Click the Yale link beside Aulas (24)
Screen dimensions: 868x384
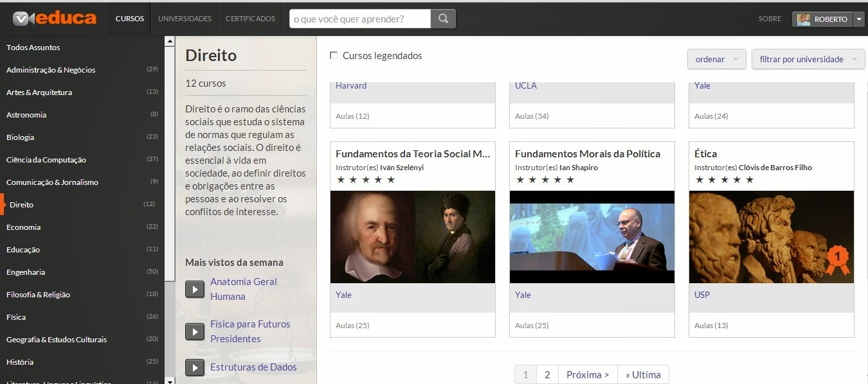tap(702, 85)
